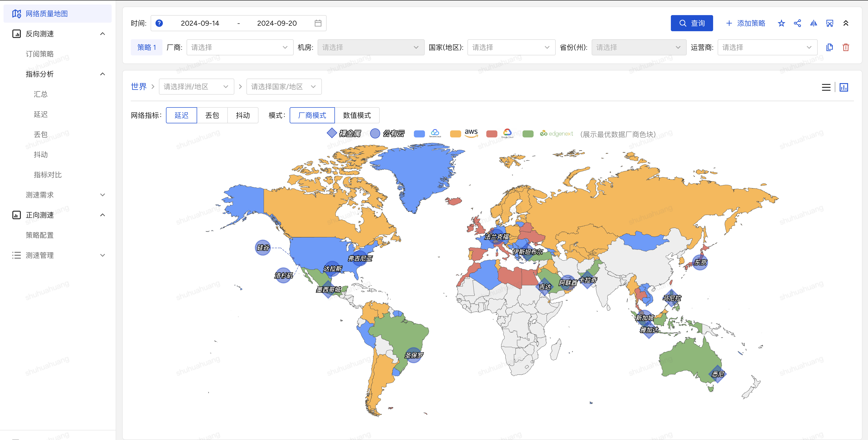The width and height of the screenshot is (868, 440).
Task: Click the 裸金属 diamond legend icon
Action: coord(332,133)
